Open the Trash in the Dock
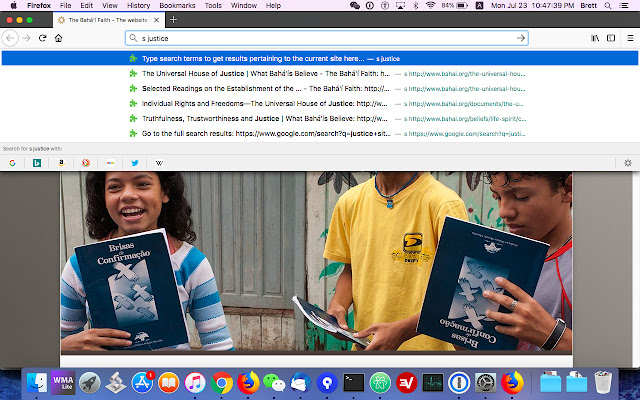Image resolution: width=640 pixels, height=400 pixels. (603, 383)
